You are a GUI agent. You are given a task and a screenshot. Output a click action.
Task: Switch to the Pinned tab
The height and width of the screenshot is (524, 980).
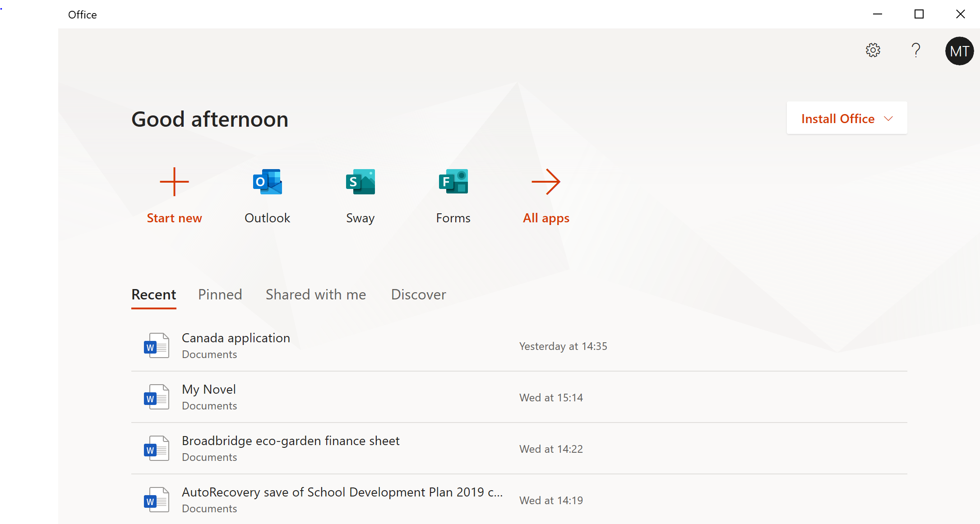[220, 294]
